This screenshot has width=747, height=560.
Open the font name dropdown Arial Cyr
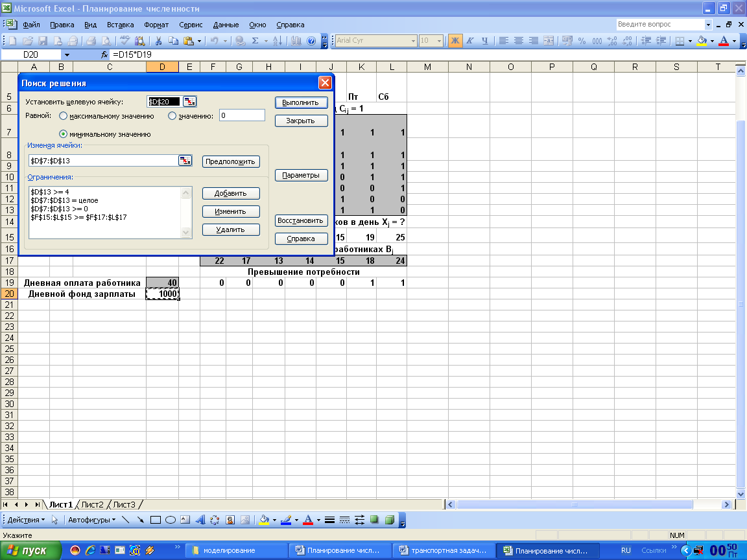(413, 41)
